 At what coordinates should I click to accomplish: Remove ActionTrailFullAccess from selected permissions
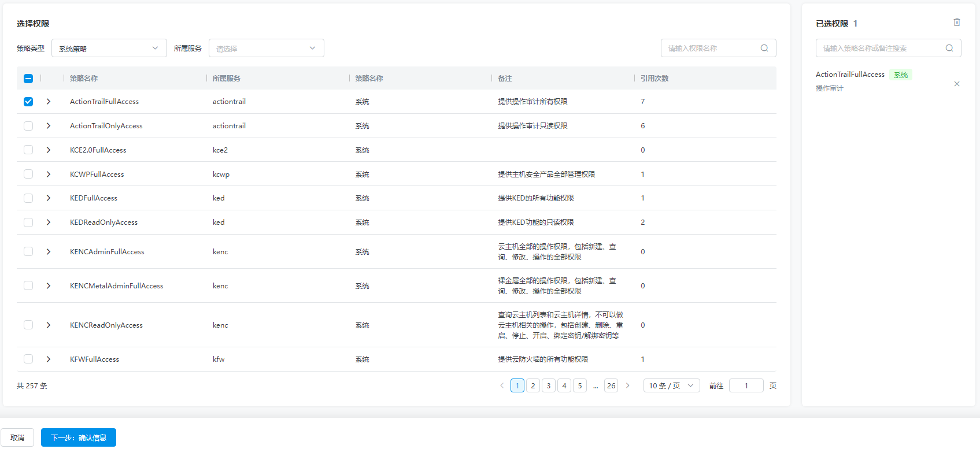pos(956,84)
